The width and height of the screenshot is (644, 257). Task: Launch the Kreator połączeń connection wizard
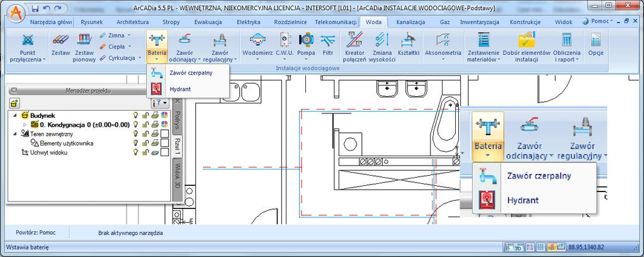[x=355, y=47]
